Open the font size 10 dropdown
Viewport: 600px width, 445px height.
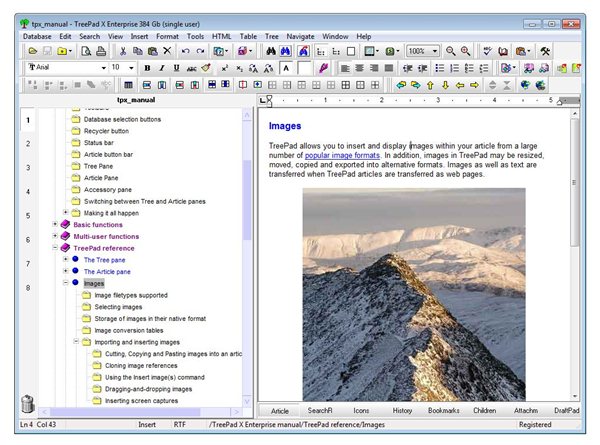click(131, 68)
